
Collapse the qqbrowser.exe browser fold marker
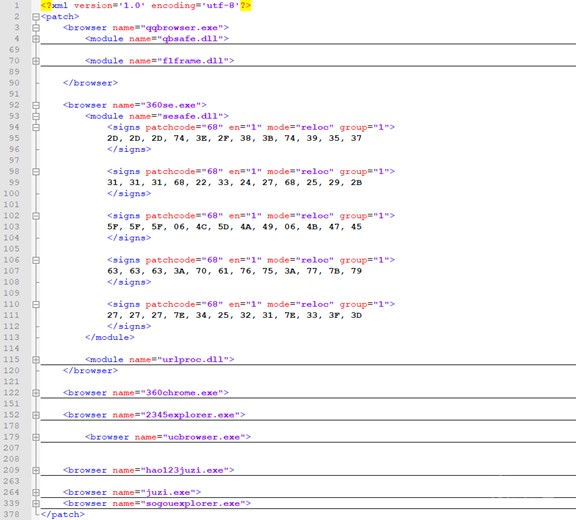(x=36, y=28)
